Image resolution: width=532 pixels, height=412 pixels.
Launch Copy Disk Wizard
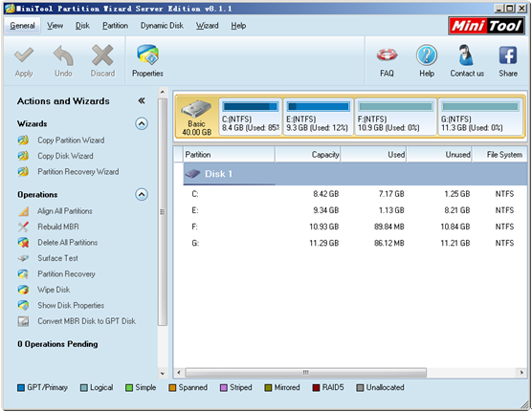(x=65, y=156)
